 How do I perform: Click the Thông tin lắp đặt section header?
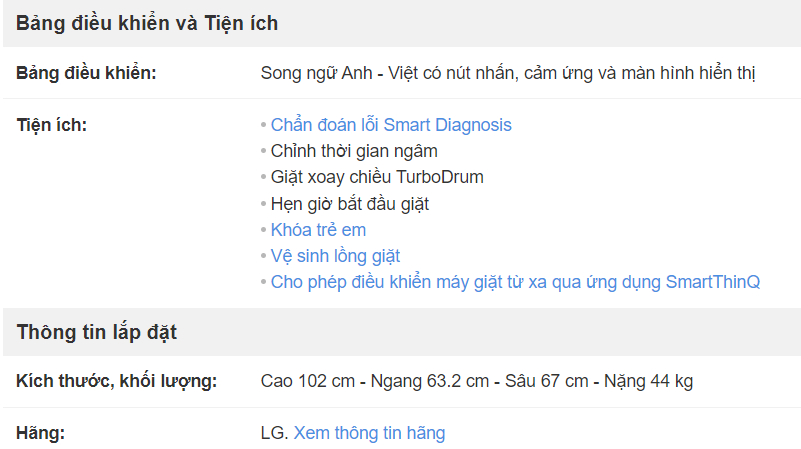[97, 333]
